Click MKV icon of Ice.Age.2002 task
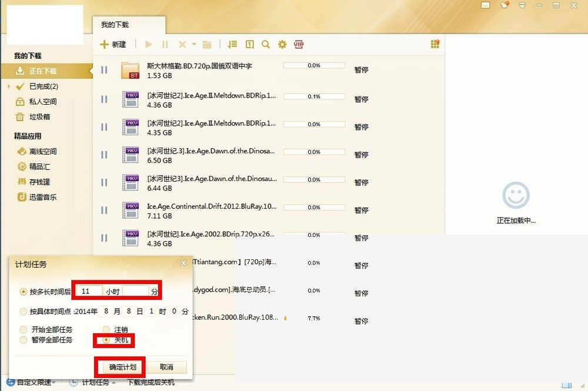Image resolution: width=588 pixels, height=391 pixels. pyautogui.click(x=131, y=238)
